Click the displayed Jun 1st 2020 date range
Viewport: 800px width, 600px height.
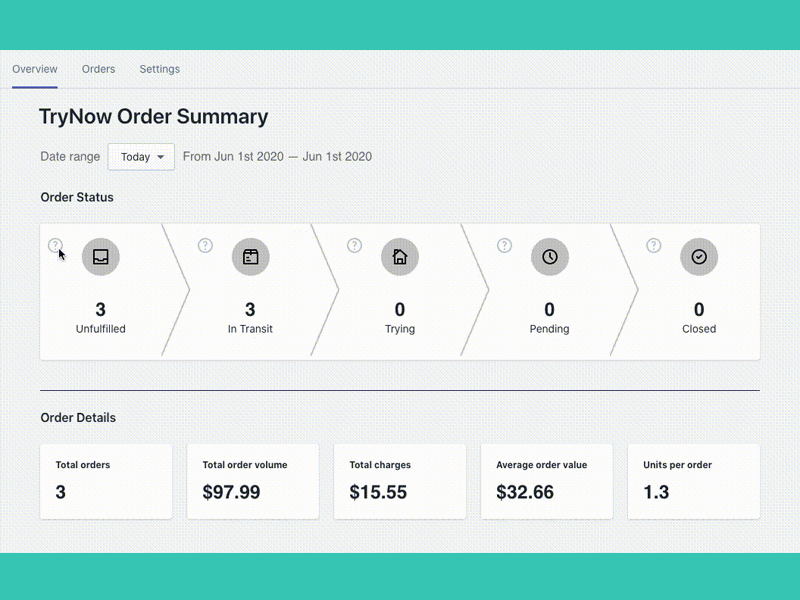pyautogui.click(x=278, y=157)
